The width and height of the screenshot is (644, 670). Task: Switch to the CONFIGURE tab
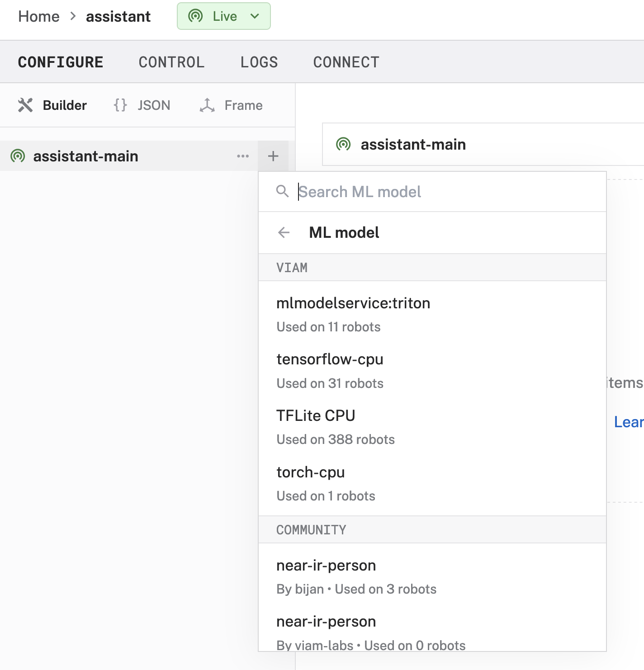[61, 62]
